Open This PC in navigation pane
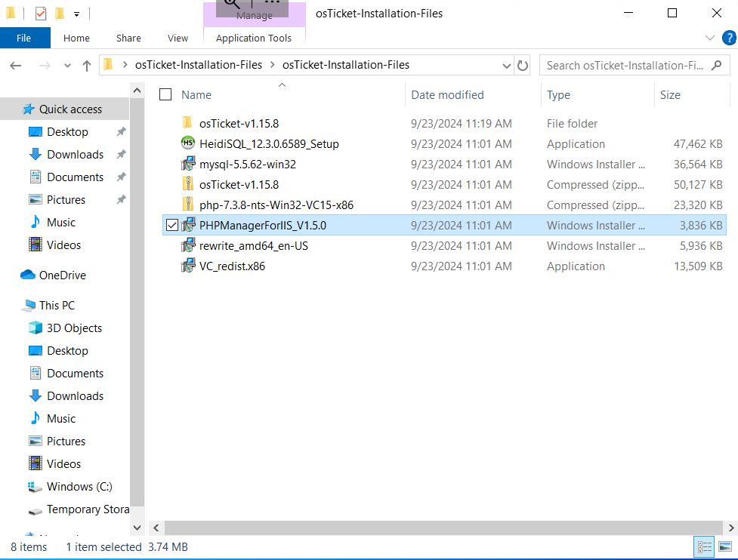The image size is (738, 560). [57, 305]
